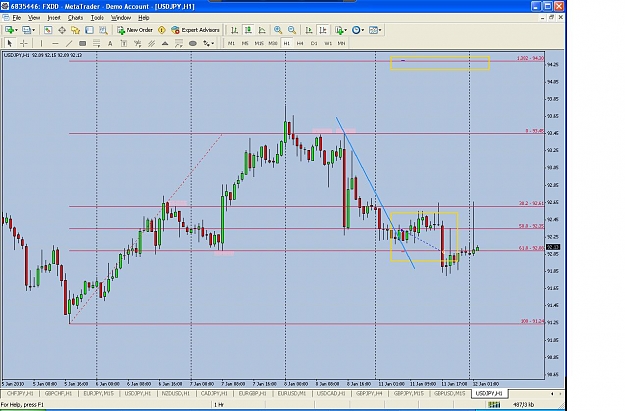Image resolution: width=625 pixels, height=411 pixels.
Task: Open the Indicators list icon
Action: point(339,30)
